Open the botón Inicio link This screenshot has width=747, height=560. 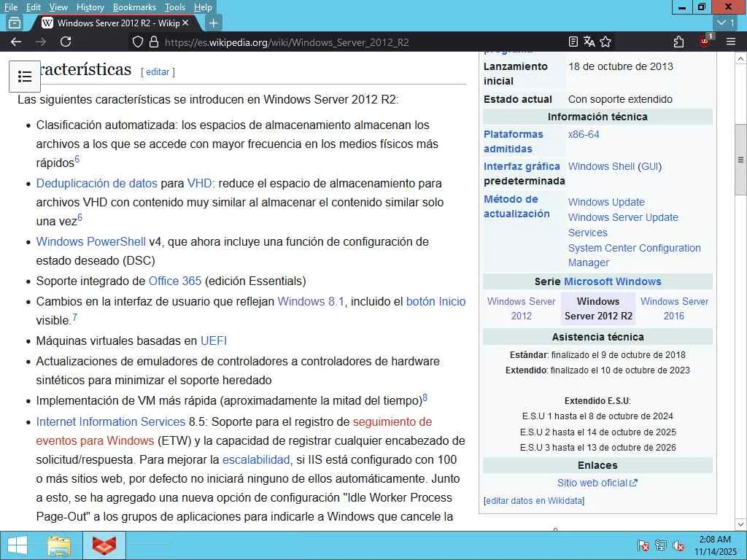tap(436, 301)
